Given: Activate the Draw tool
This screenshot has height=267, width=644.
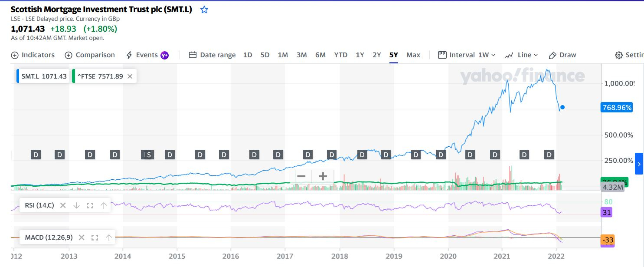Looking at the screenshot, I should 562,55.
